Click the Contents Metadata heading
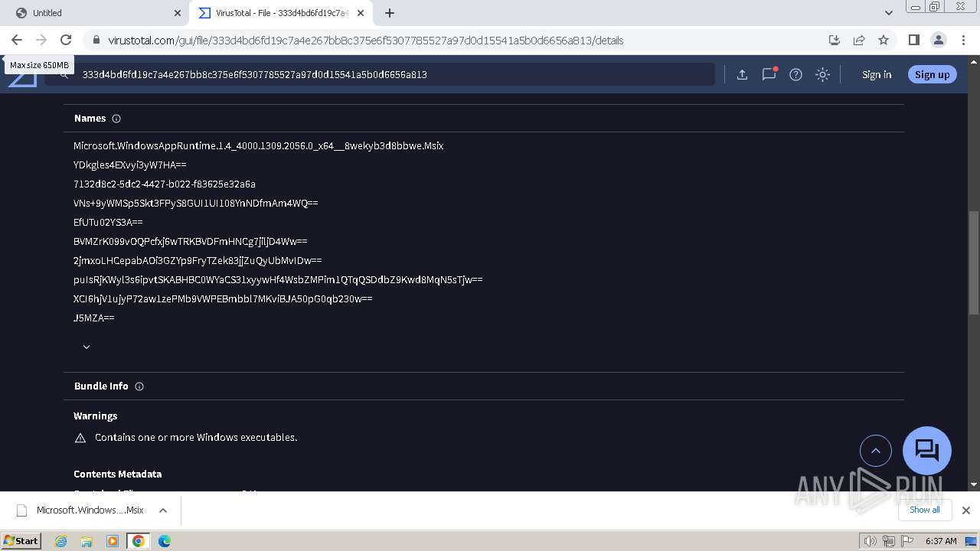Viewport: 980px width, 551px height. coord(118,474)
